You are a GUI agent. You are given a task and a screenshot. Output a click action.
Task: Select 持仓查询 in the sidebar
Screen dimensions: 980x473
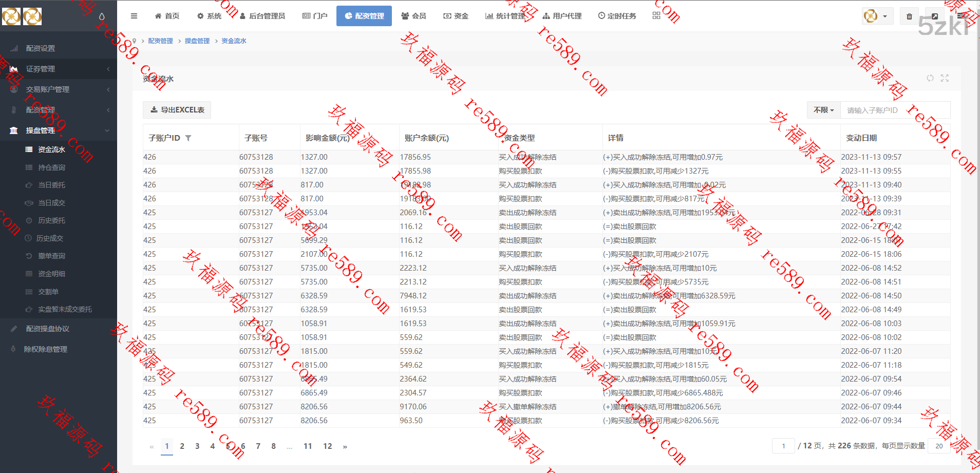(x=51, y=167)
